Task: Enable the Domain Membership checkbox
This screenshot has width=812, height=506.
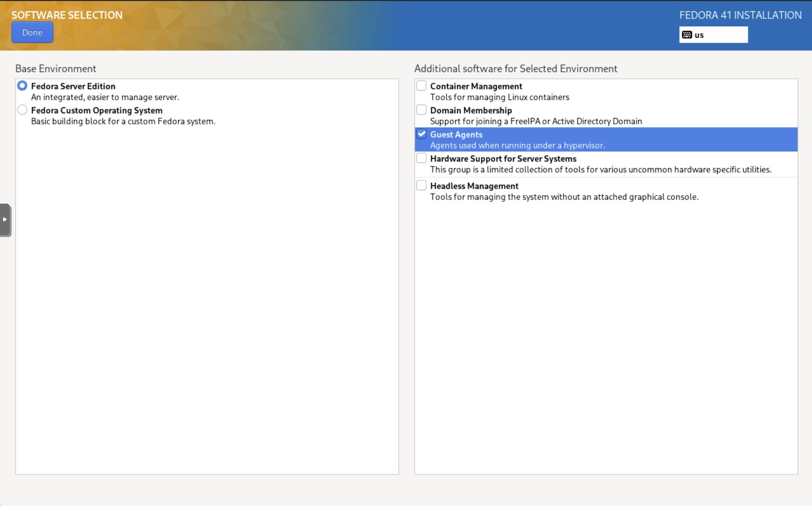Action: pos(422,110)
